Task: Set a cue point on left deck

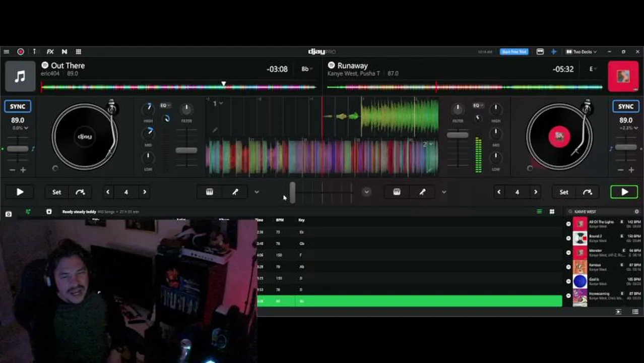Action: point(56,192)
